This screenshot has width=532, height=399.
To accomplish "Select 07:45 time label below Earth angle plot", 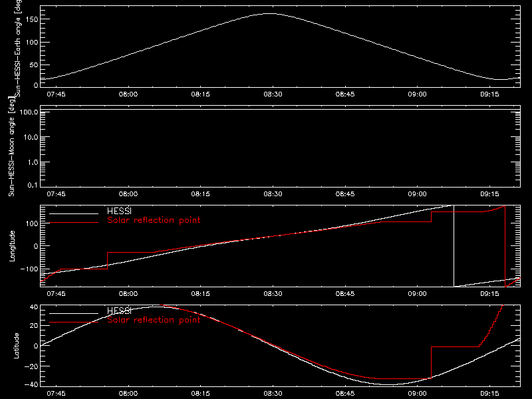I will pos(56,94).
